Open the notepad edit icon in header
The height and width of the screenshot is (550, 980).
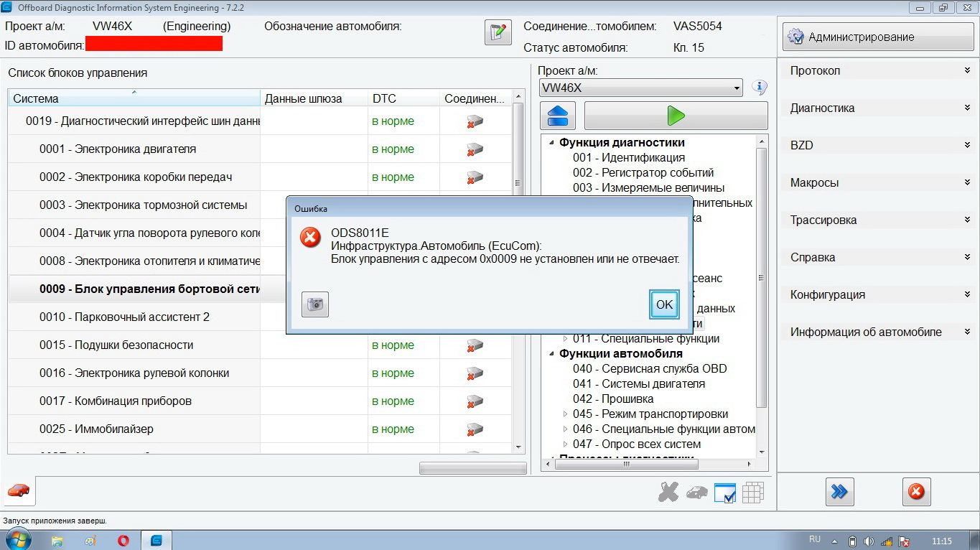[x=498, y=33]
